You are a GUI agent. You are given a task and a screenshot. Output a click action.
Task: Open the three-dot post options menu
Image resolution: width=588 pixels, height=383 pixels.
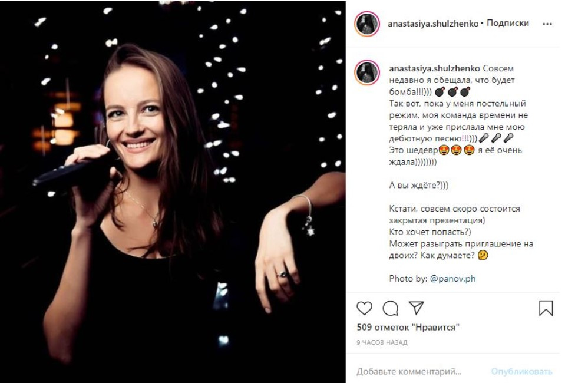click(x=547, y=24)
